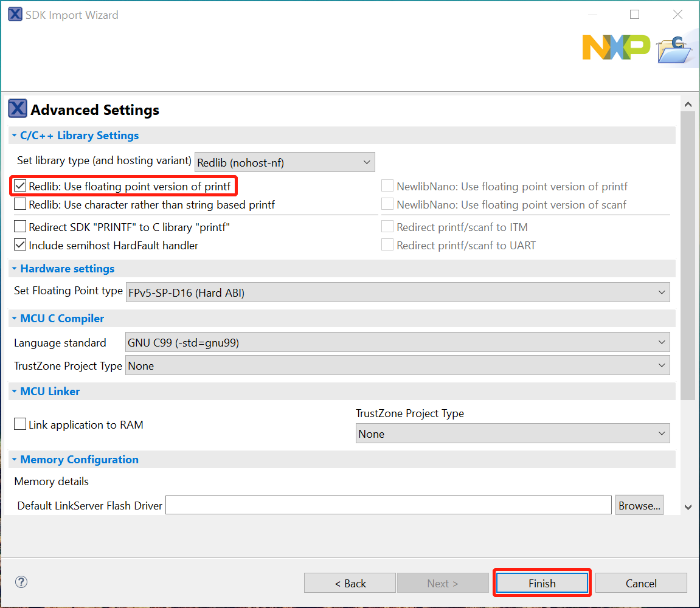Collapse the C/C++ Library Settings section
The width and height of the screenshot is (700, 608).
pos(14,136)
